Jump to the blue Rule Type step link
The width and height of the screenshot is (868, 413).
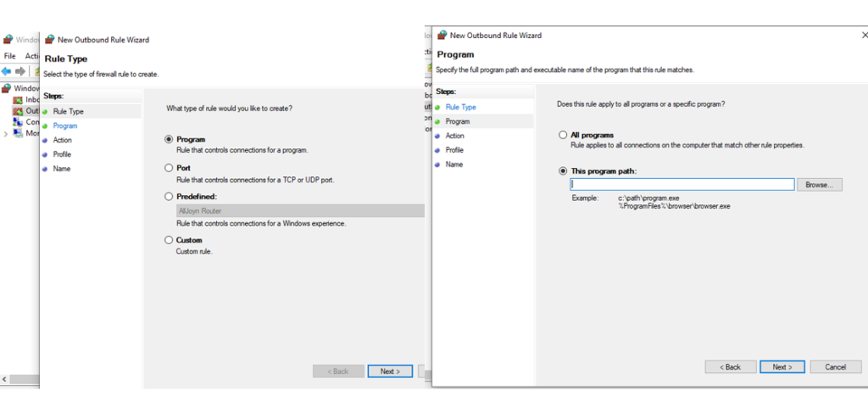tap(461, 107)
